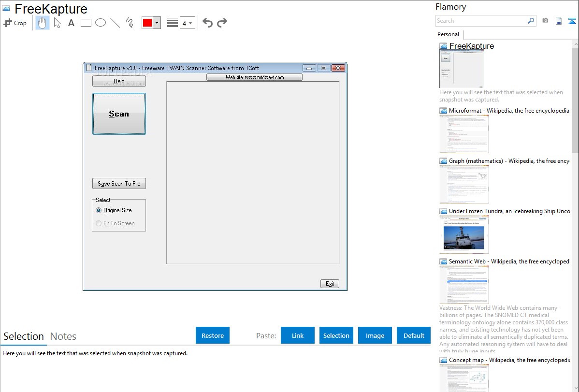Viewport: 579px width, 392px height.
Task: Paste as Image
Action: (375, 335)
